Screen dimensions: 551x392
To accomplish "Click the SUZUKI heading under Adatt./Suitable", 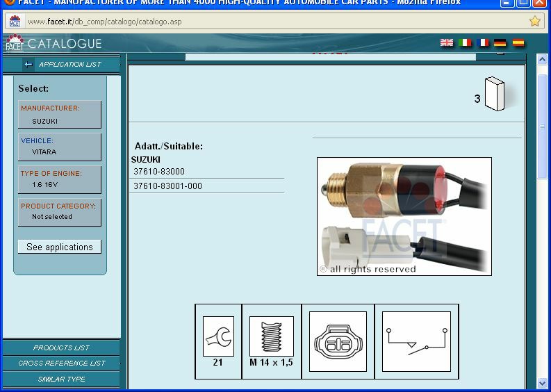I will 145,160.
